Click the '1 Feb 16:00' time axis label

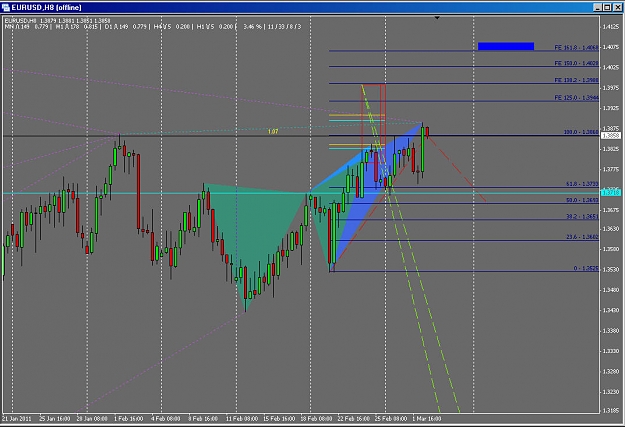tap(129, 418)
